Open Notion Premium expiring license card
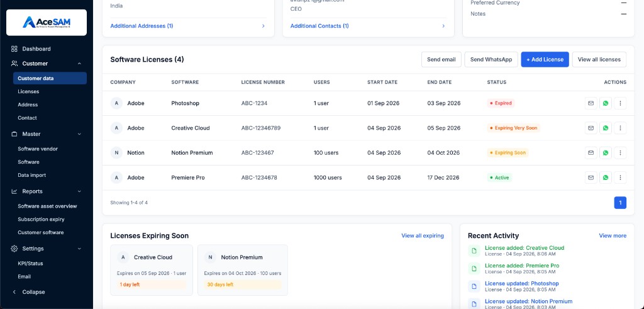This screenshot has width=644, height=309. [243, 270]
